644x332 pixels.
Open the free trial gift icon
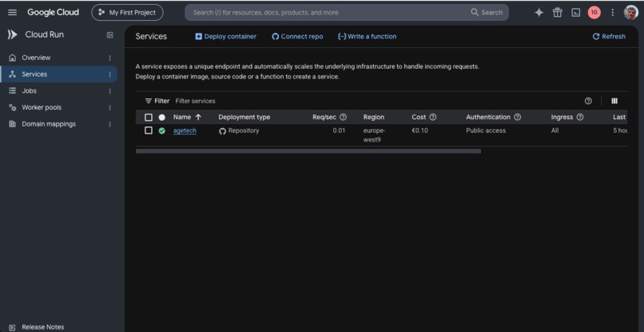[558, 12]
